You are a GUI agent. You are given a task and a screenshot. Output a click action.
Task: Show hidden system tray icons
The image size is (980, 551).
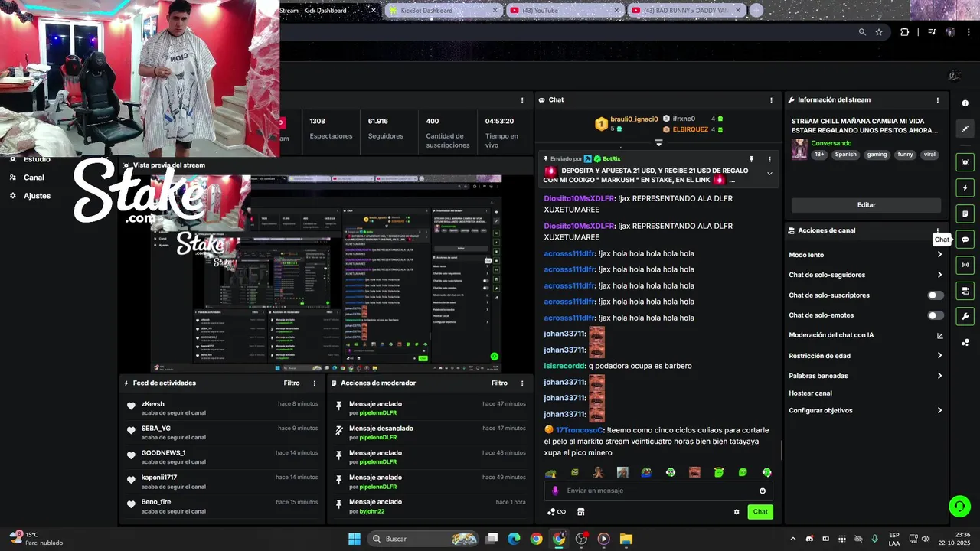point(792,539)
